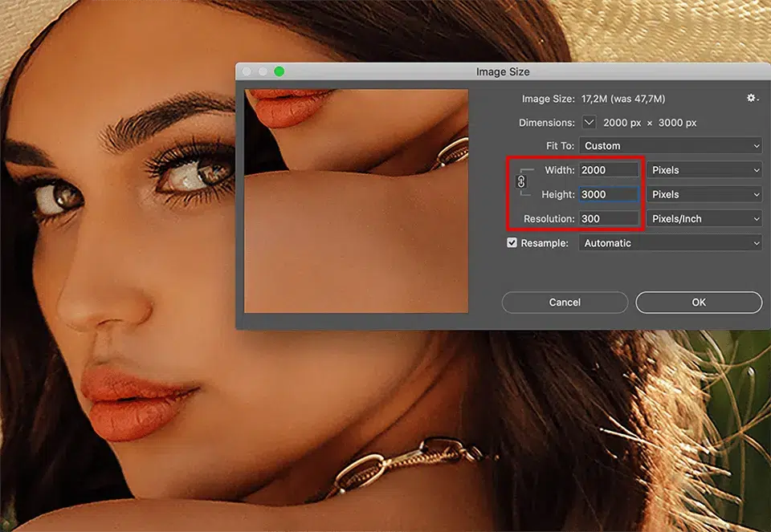Image resolution: width=771 pixels, height=532 pixels.
Task: Expand the Fit To Custom dropdown
Action: coord(670,146)
